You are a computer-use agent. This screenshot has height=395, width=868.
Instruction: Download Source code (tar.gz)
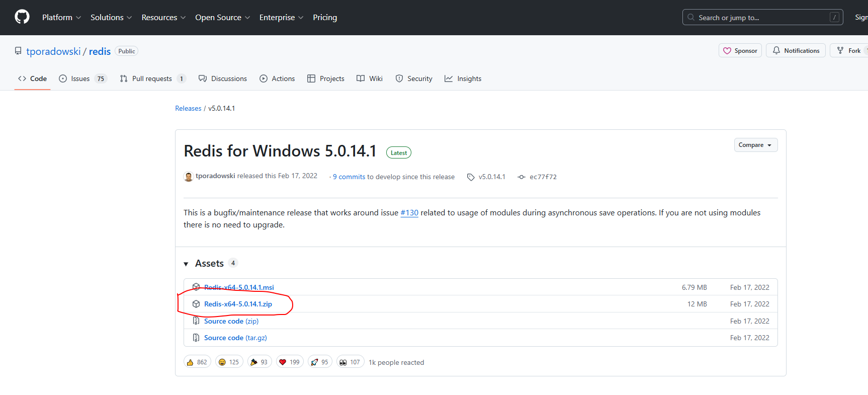235,338
